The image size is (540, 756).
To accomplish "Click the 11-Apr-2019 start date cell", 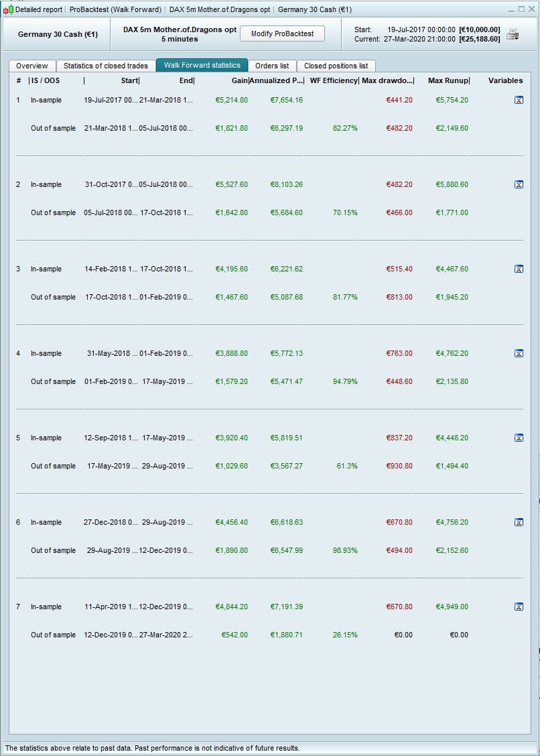I will 111,607.
